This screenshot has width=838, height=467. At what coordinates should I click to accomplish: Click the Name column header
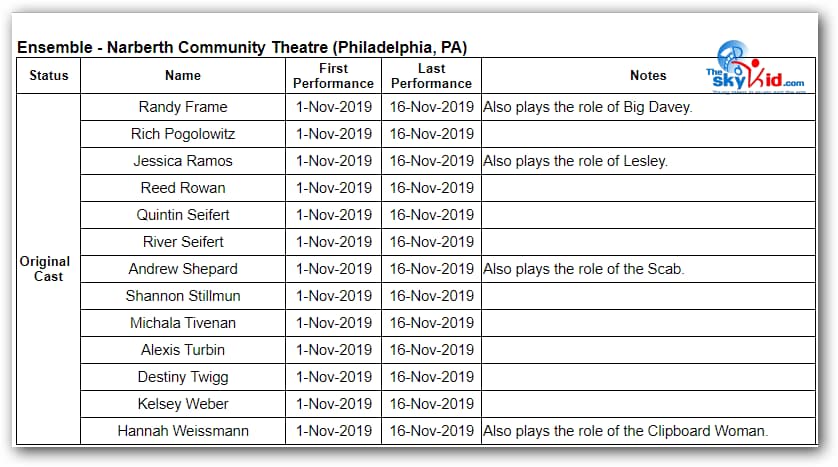click(183, 76)
